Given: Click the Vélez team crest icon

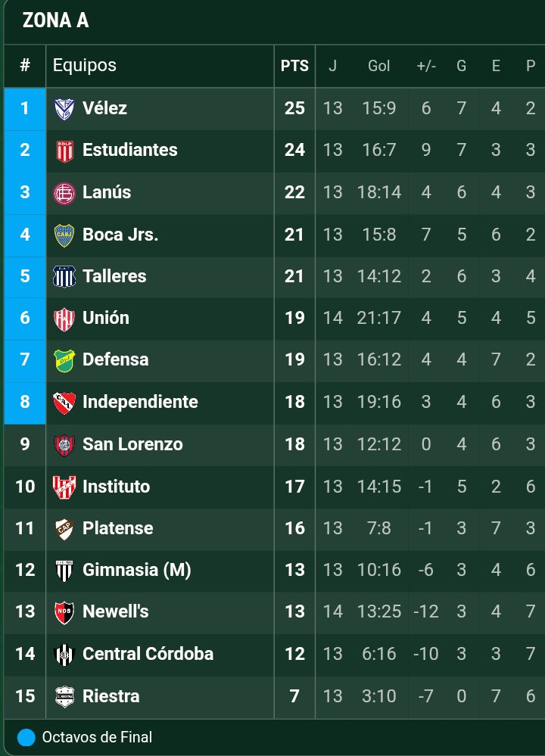Looking at the screenshot, I should (64, 109).
